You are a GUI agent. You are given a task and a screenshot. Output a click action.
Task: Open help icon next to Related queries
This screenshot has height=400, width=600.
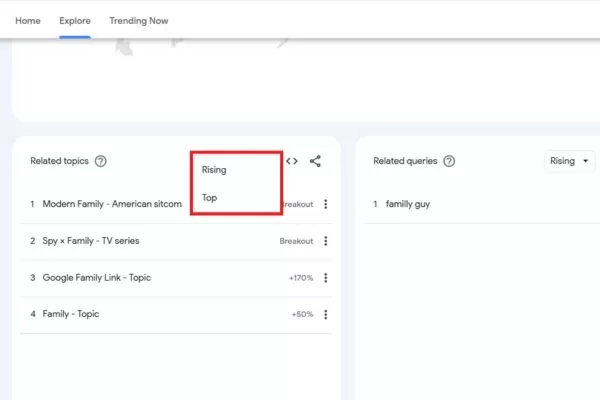tap(449, 161)
